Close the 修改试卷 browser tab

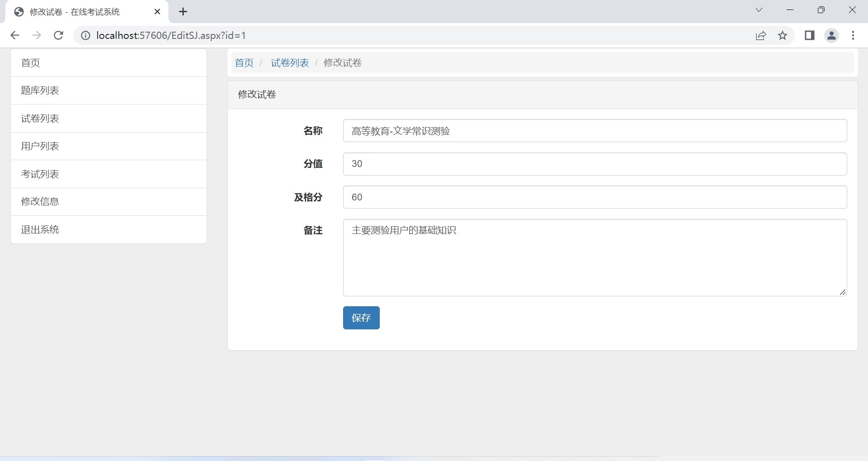click(x=157, y=12)
